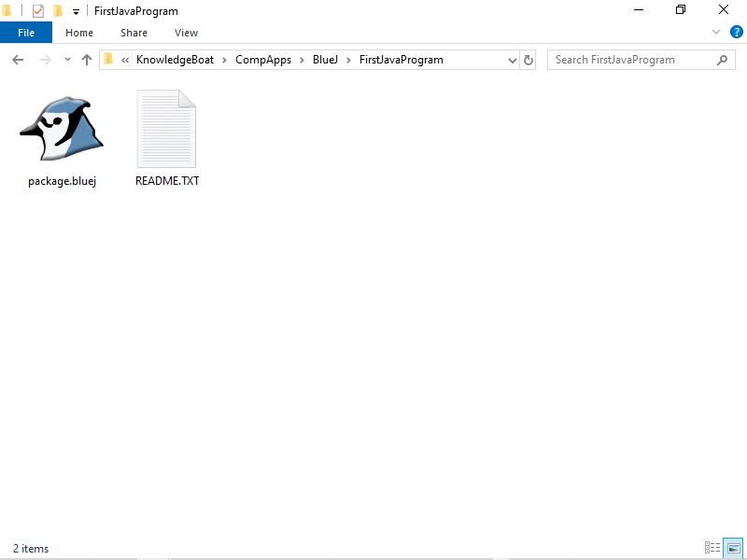Open the package.bluej file icon
Image resolution: width=747 pixels, height=560 pixels.
(62, 129)
